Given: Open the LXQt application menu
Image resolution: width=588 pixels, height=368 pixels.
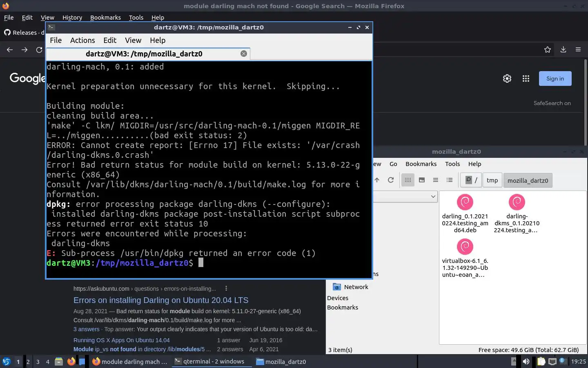Looking at the screenshot, I should [6, 361].
